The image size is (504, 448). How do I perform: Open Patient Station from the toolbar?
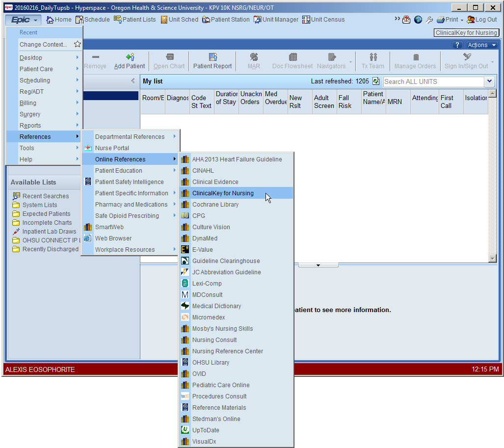point(226,20)
